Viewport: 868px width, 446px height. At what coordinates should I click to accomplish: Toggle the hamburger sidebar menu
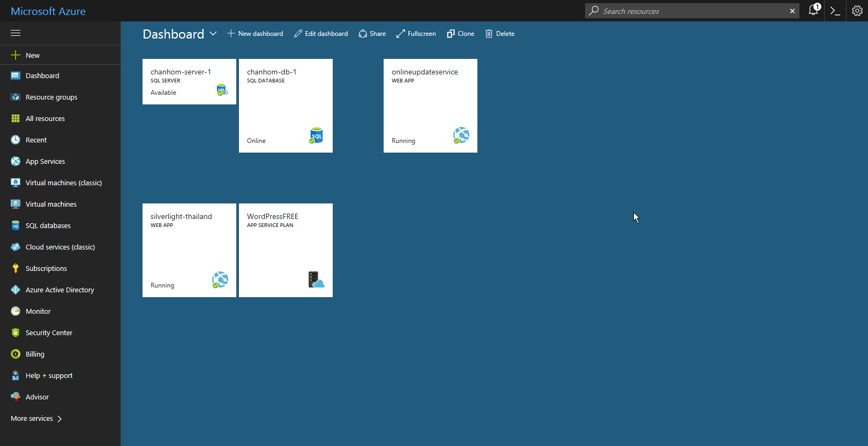coord(16,33)
